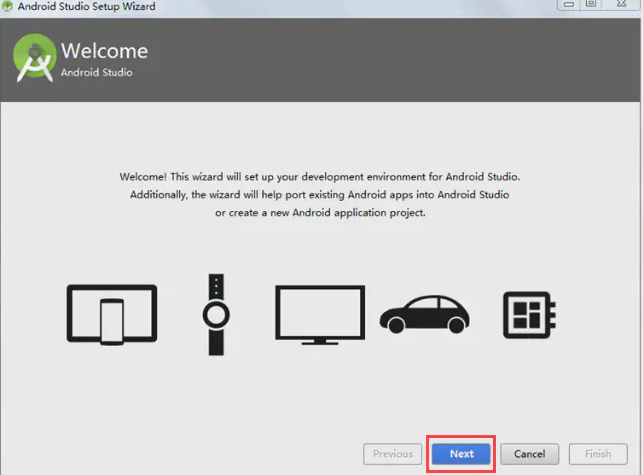Click the text line starting 'Welcome! This wizard'

320,177
